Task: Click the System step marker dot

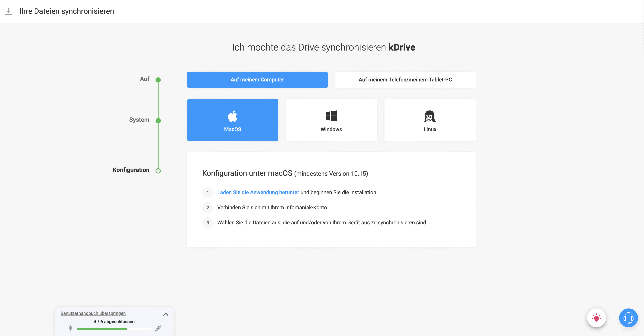Action: 158,121
